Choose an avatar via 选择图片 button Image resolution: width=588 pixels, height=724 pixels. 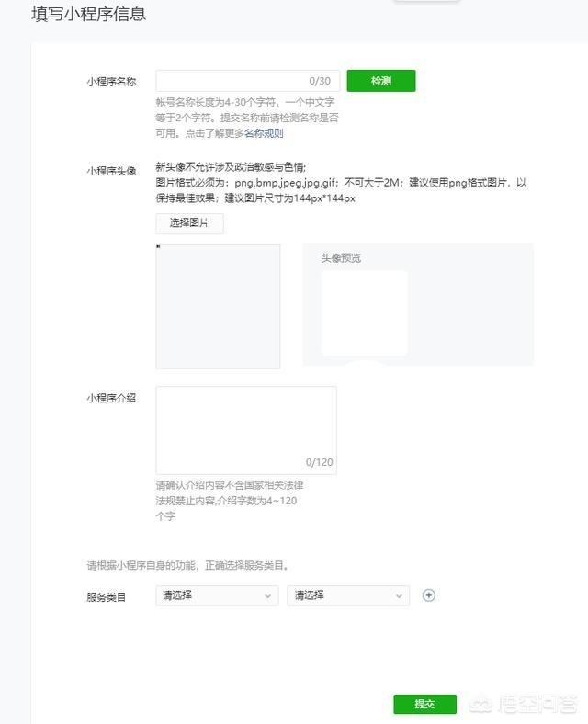[189, 223]
